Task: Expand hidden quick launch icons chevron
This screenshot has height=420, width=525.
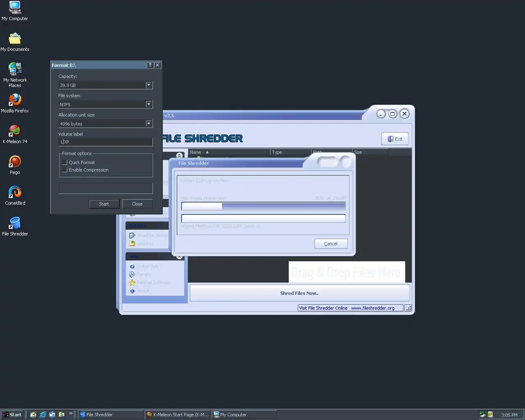Action: (71, 413)
